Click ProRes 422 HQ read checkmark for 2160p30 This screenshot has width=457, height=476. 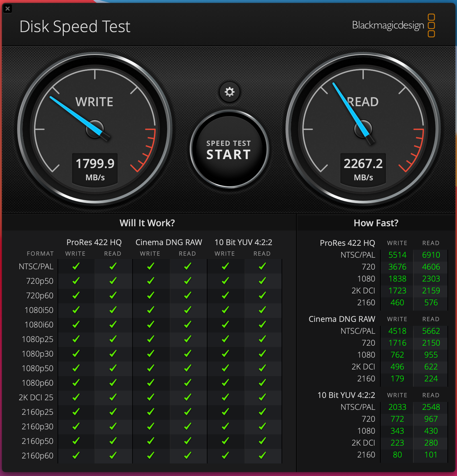113,426
